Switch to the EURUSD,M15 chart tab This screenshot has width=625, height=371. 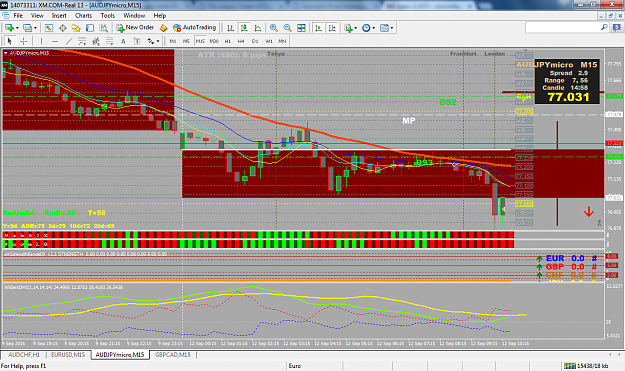(x=68, y=355)
